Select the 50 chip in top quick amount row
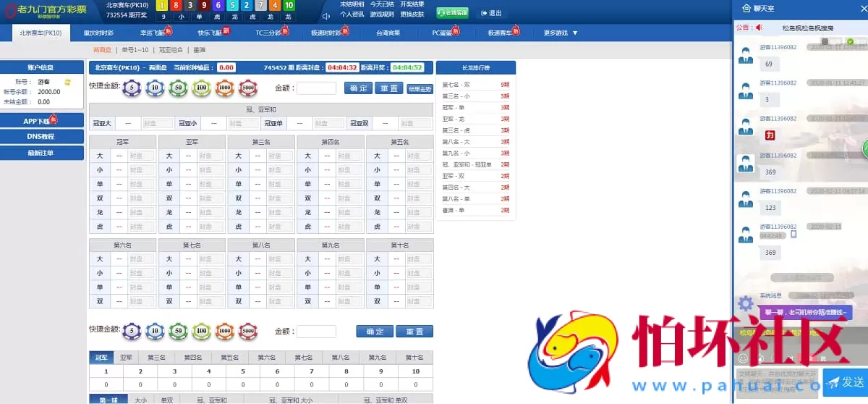Image resolution: width=868 pixels, height=404 pixels. coord(178,88)
